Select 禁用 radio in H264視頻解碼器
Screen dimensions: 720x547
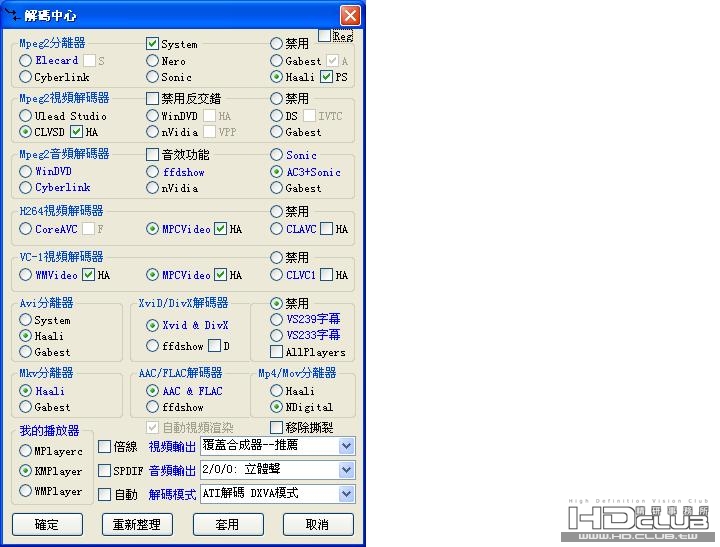pyautogui.click(x=276, y=211)
